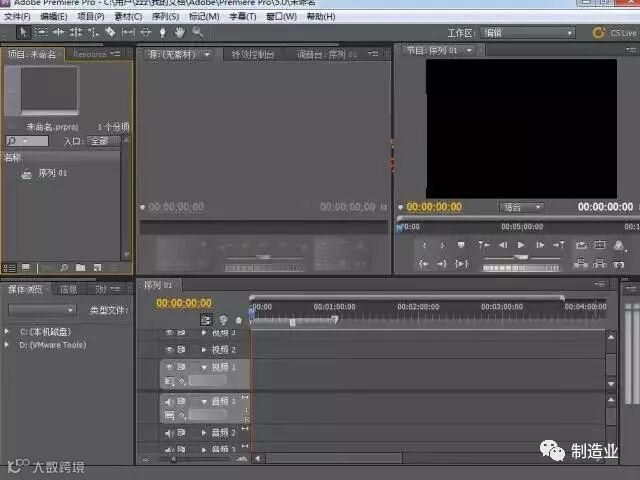
Task: Select the Slide tool
Action: click(146, 32)
